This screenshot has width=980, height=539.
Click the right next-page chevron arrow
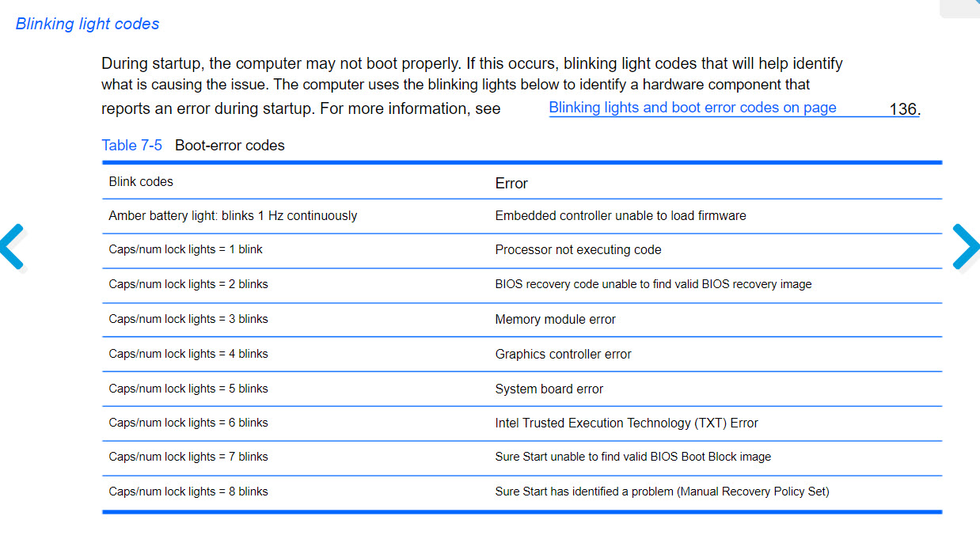(965, 247)
